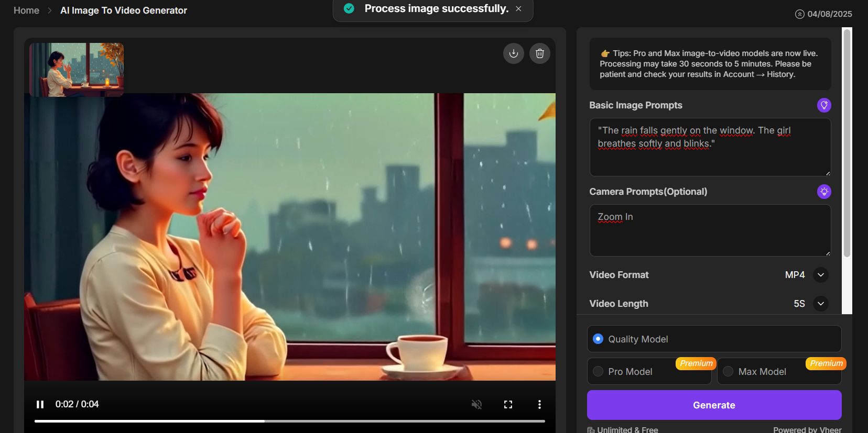Click the 0:02 / 0:04 time display
The image size is (868, 433).
click(x=77, y=404)
